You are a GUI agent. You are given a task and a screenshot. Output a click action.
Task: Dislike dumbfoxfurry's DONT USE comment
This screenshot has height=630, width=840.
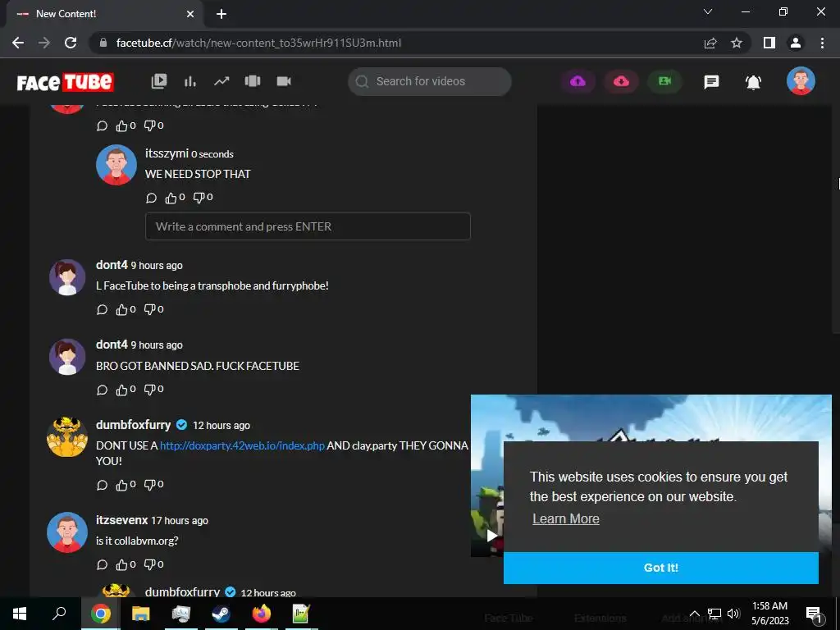coord(149,485)
